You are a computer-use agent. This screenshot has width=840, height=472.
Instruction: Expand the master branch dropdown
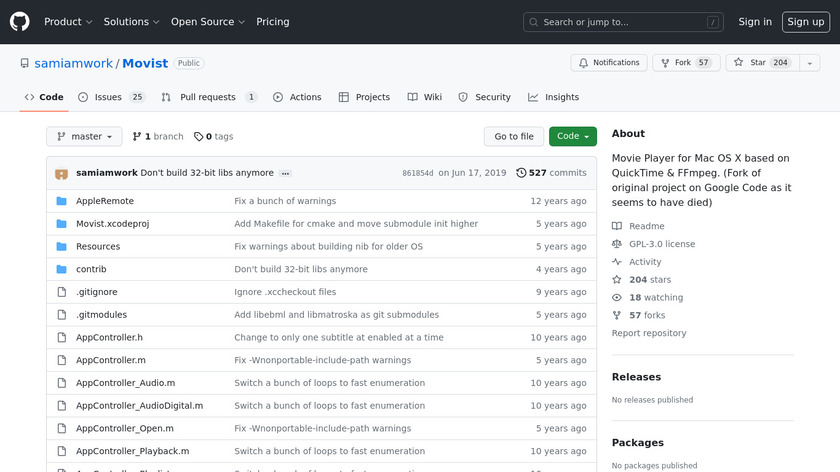coord(84,136)
